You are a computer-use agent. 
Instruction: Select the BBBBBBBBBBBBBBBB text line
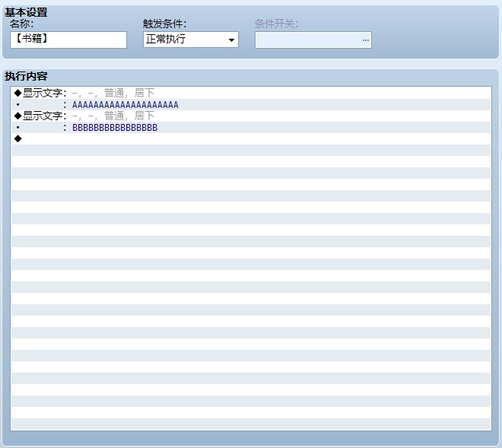pos(251,128)
